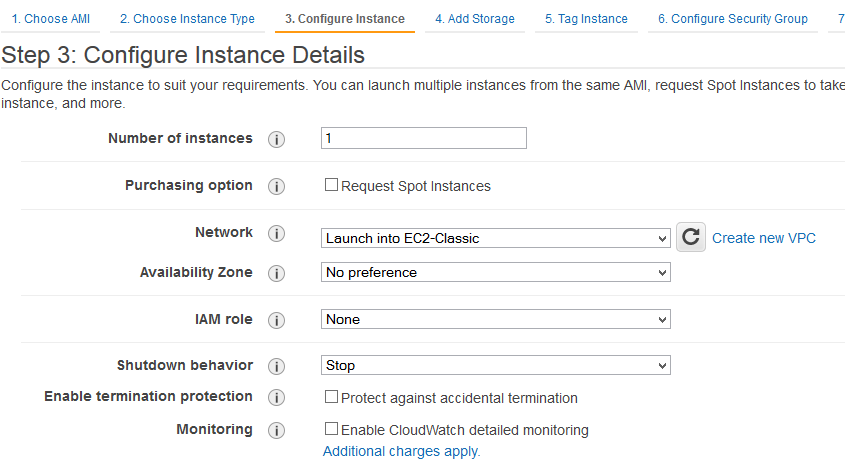This screenshot has height=466, width=845.
Task: Refresh the Network VPC list
Action: (691, 237)
